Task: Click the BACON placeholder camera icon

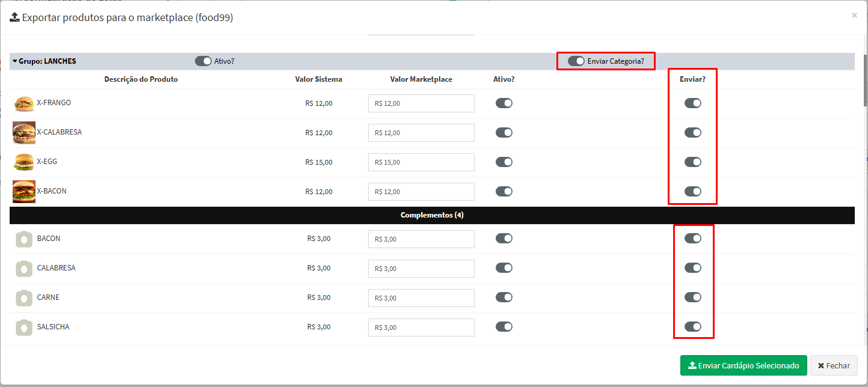Action: point(24,239)
